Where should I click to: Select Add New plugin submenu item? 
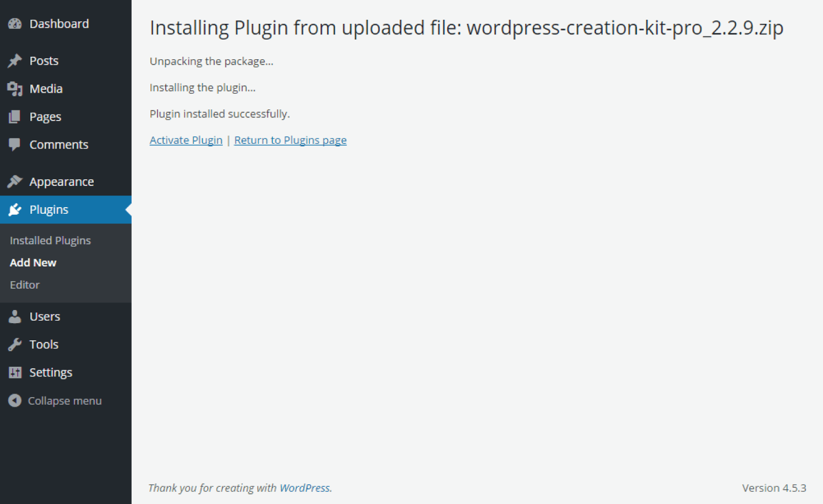33,263
